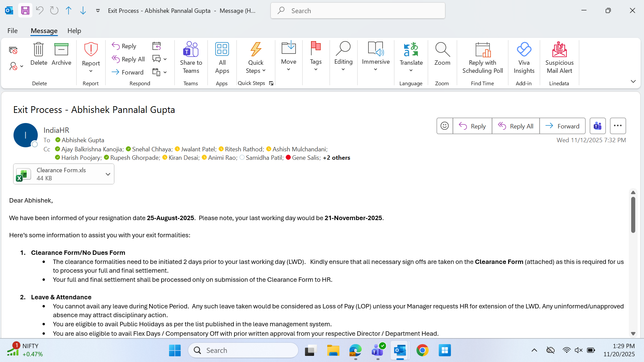
Task: Switch to the Help tab
Action: tap(74, 31)
